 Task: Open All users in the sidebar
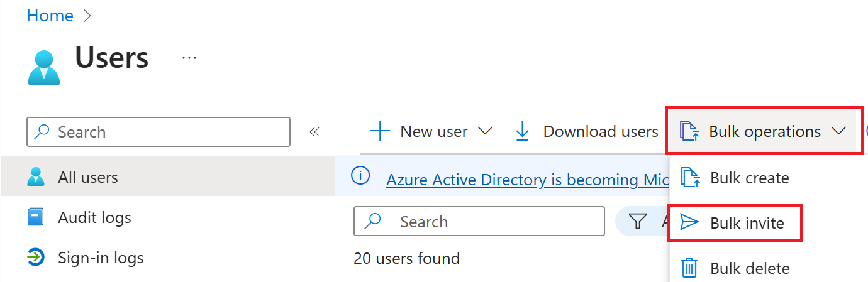click(167, 177)
